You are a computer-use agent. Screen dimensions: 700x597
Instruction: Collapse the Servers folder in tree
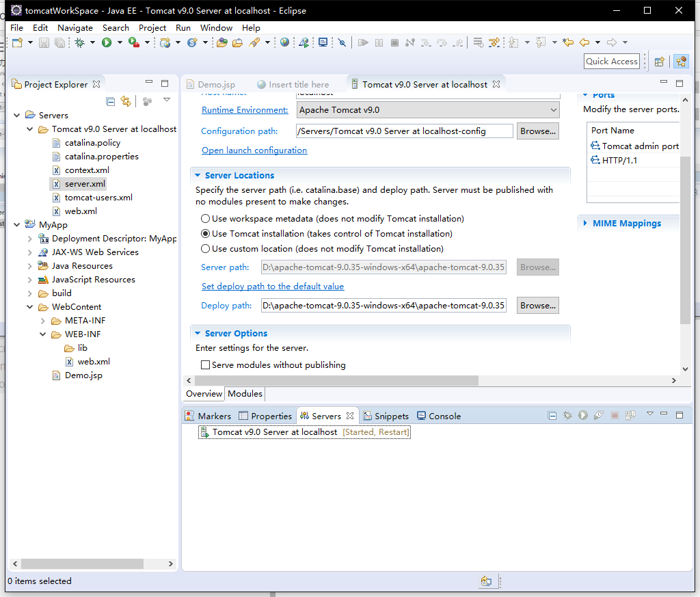click(17, 115)
